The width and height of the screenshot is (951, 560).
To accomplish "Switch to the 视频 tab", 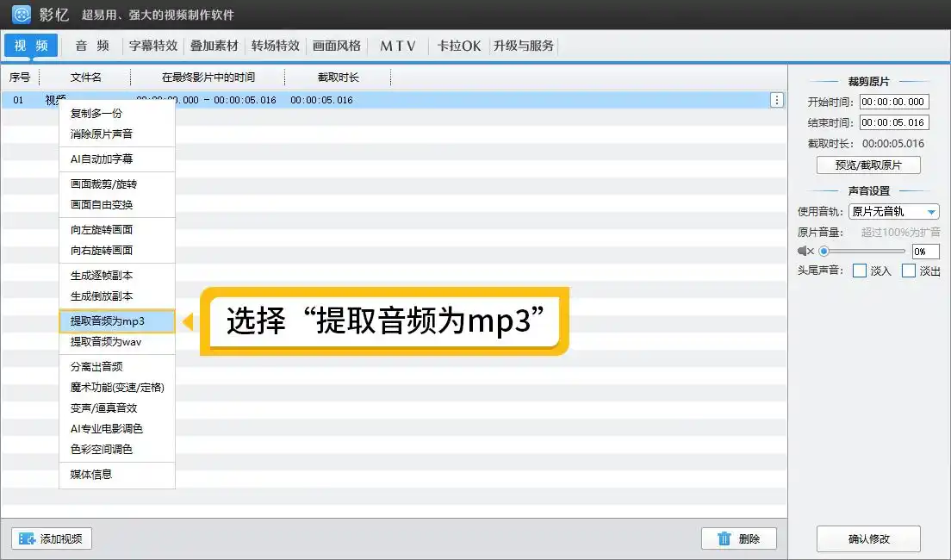I will (x=31, y=46).
